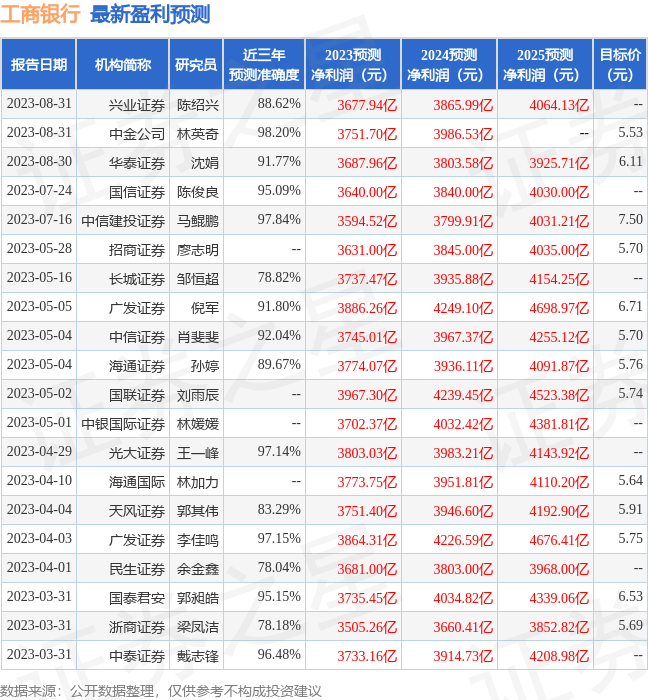
Task: Click analyst name 林加力
Action: (x=198, y=482)
